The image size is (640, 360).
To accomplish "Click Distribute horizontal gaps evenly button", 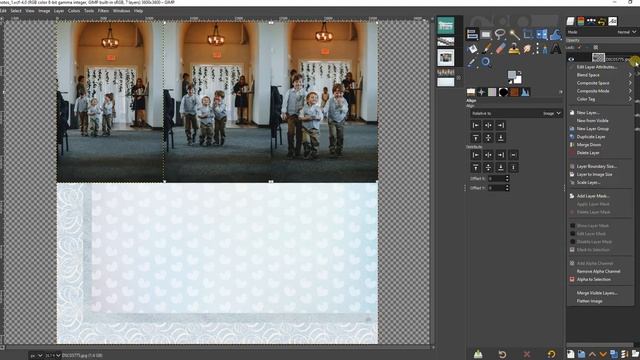I will [513, 155].
